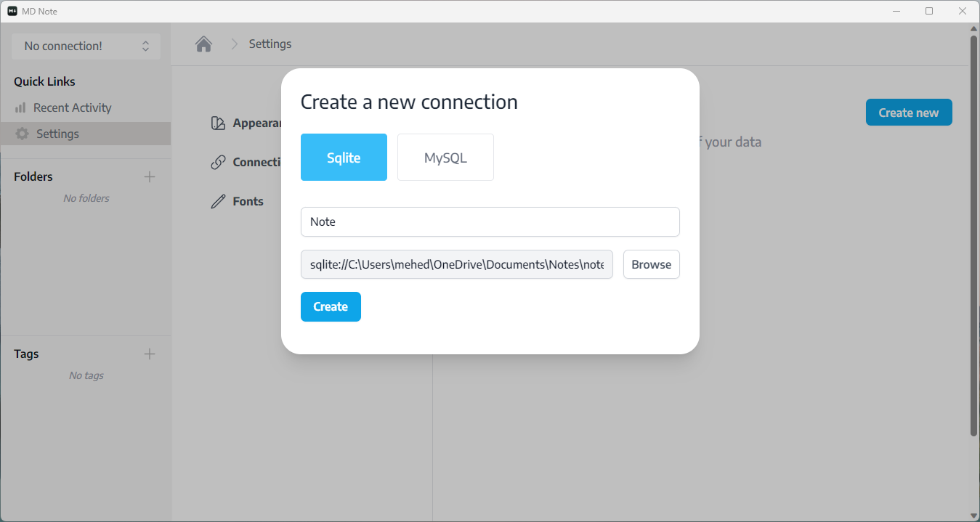Open Recent Activity quick link

[72, 107]
